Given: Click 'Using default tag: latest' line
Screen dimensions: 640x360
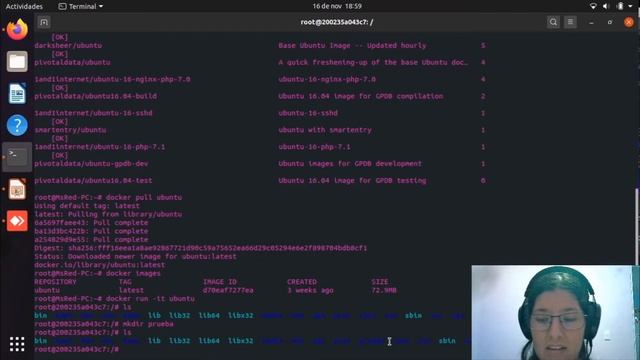Looking at the screenshot, I should point(87,206).
